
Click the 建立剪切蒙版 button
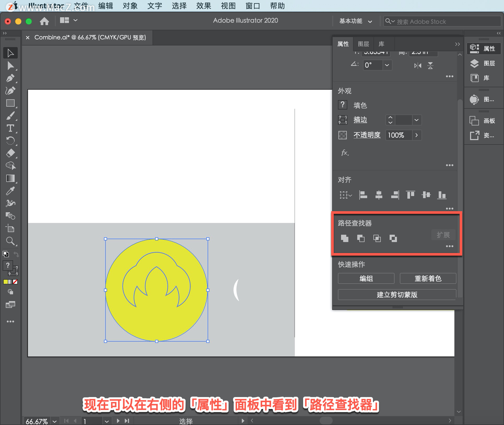[397, 295]
